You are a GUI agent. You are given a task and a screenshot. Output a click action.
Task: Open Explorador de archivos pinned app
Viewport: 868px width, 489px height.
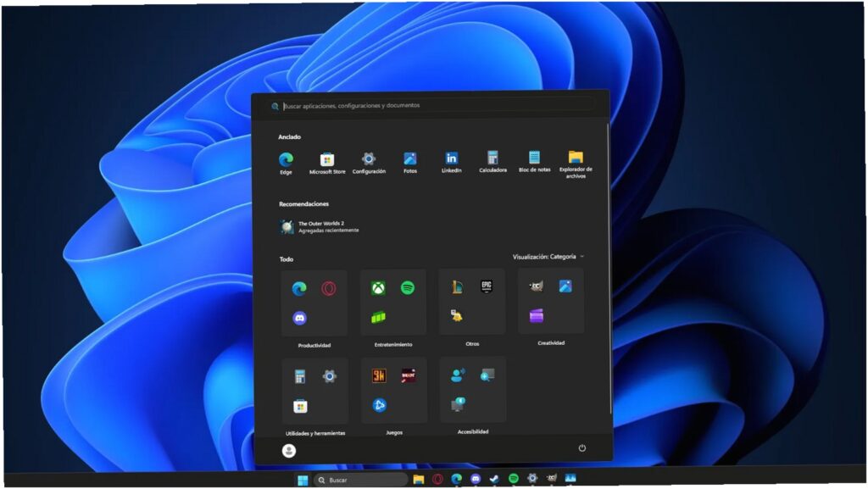576,164
